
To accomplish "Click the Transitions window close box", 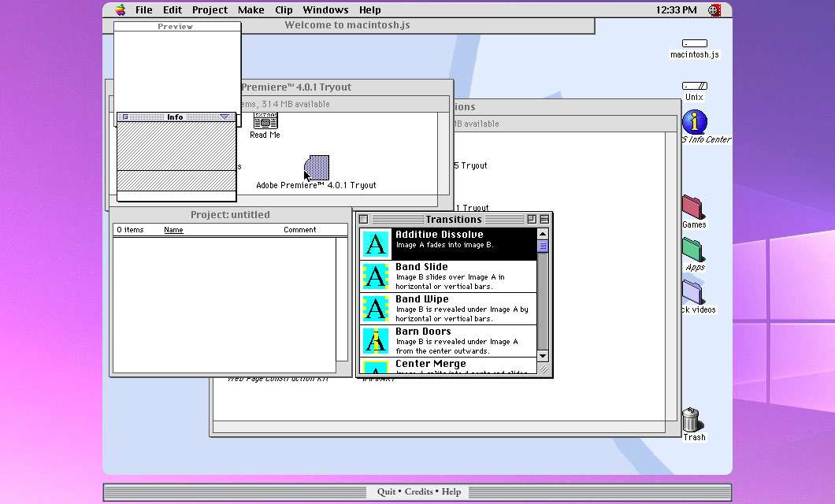I will [x=364, y=219].
